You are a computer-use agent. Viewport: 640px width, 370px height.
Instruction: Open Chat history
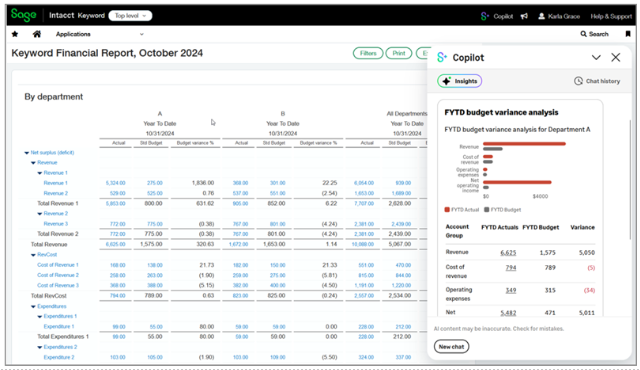pyautogui.click(x=597, y=81)
